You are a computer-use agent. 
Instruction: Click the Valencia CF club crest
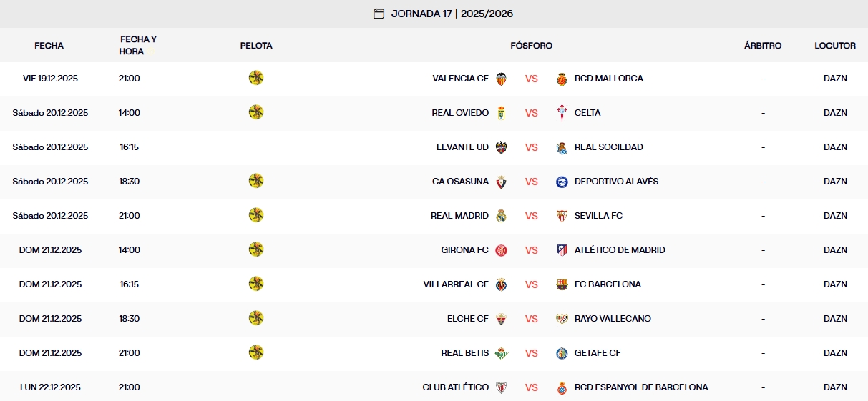coord(501,79)
